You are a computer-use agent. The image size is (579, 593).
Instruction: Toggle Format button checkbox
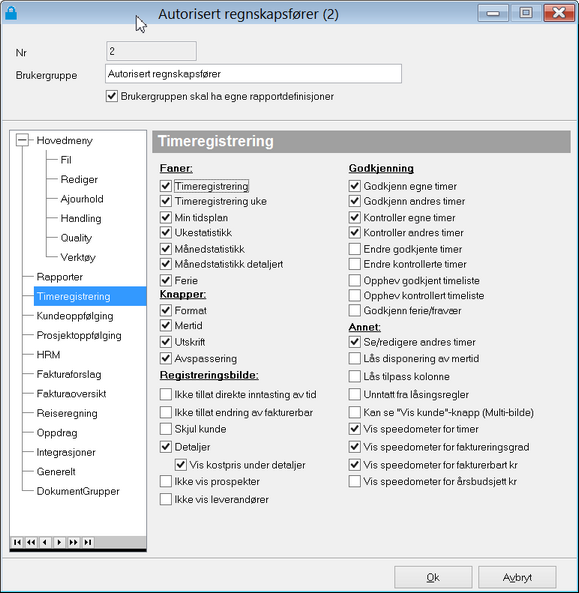(166, 310)
